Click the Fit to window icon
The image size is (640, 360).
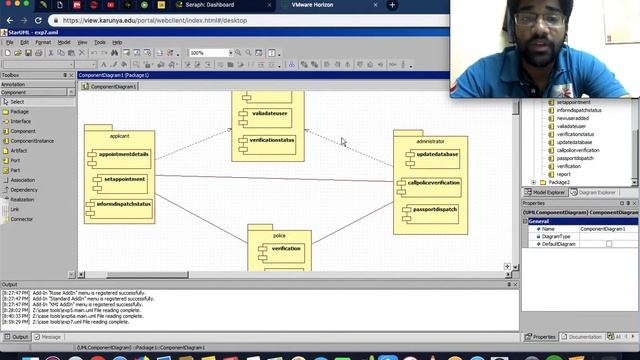tap(259, 53)
